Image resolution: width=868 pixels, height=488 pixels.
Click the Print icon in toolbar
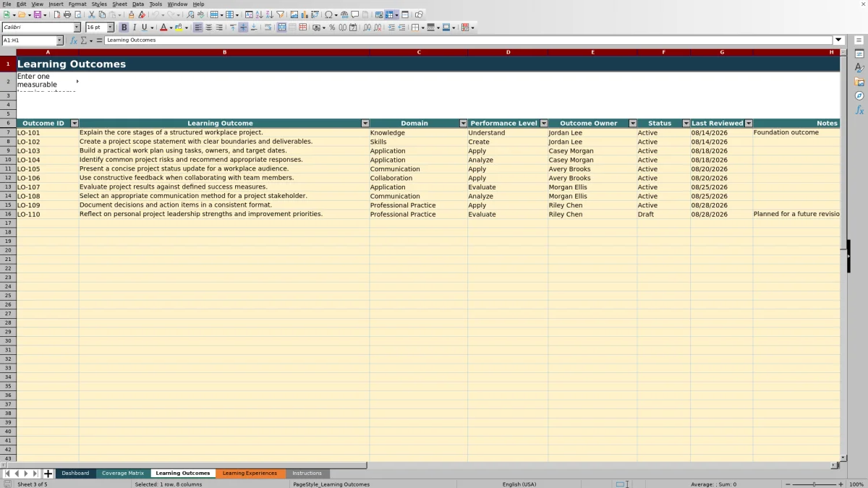click(67, 14)
